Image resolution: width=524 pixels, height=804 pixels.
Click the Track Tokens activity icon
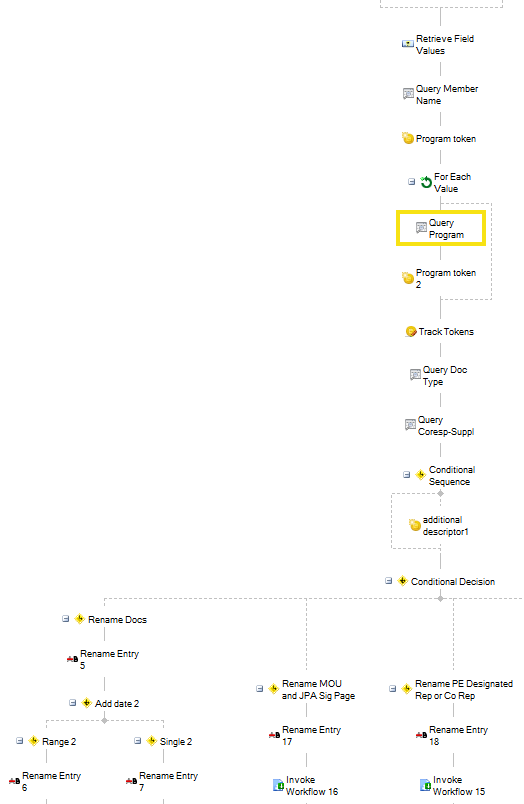411,332
